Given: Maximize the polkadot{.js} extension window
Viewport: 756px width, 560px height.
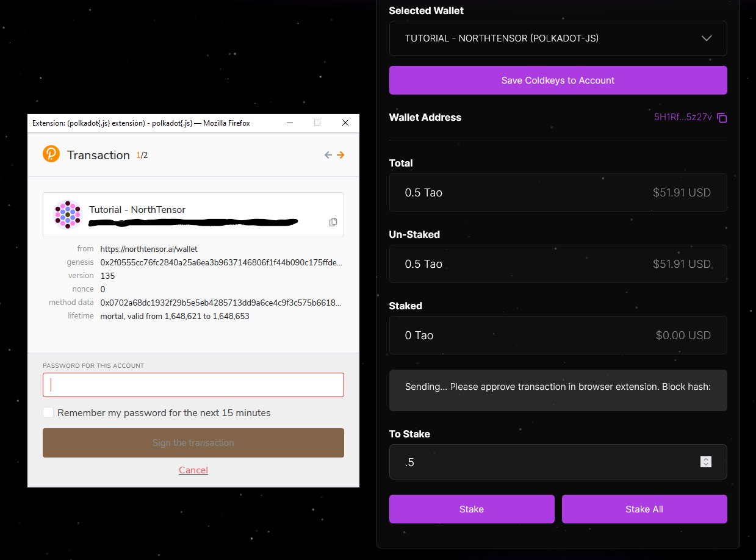Looking at the screenshot, I should coord(317,123).
